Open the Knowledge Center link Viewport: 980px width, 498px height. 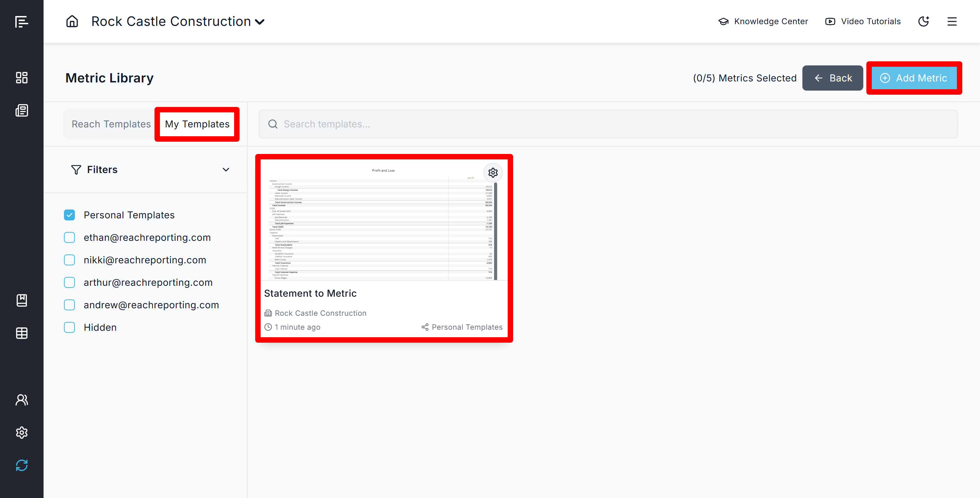pos(763,21)
